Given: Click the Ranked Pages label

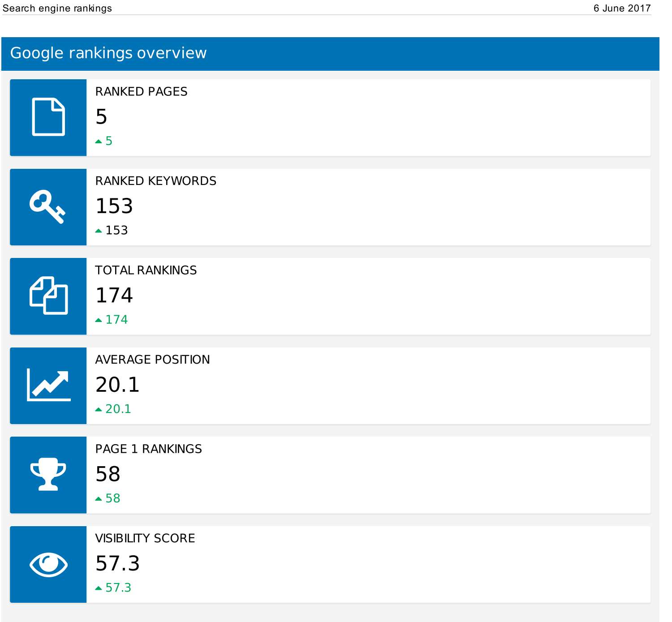Looking at the screenshot, I should click(141, 91).
